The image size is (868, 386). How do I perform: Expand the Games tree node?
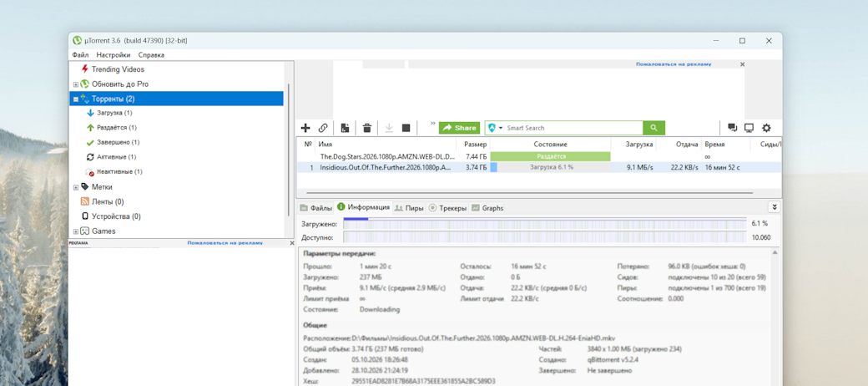[x=76, y=231]
